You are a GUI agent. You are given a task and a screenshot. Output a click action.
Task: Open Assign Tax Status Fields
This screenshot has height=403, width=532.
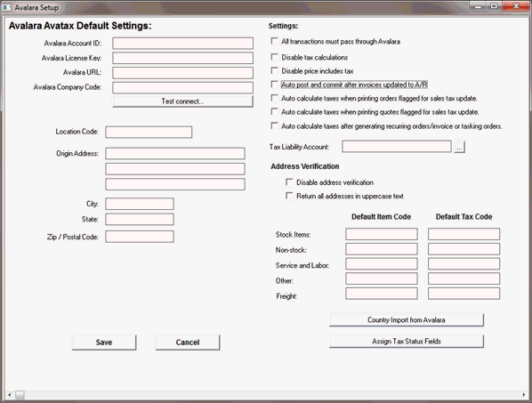407,342
